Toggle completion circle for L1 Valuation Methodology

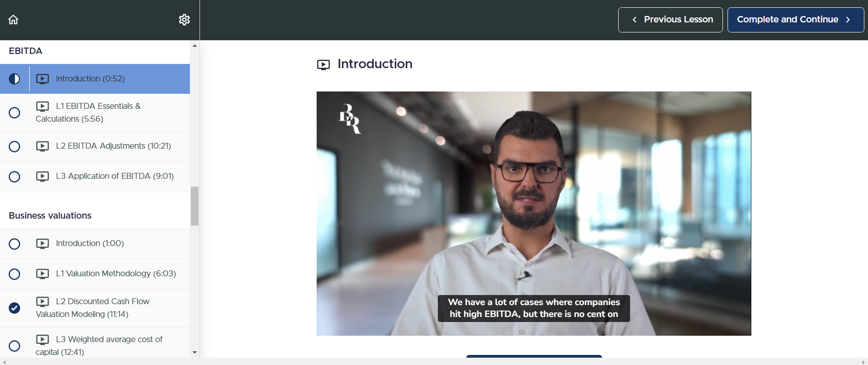tap(15, 274)
